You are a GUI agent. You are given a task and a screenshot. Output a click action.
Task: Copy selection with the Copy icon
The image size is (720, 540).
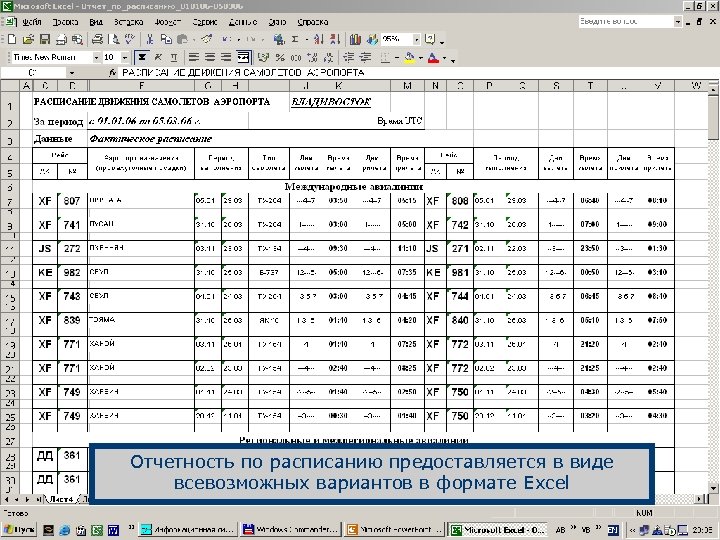[166, 39]
